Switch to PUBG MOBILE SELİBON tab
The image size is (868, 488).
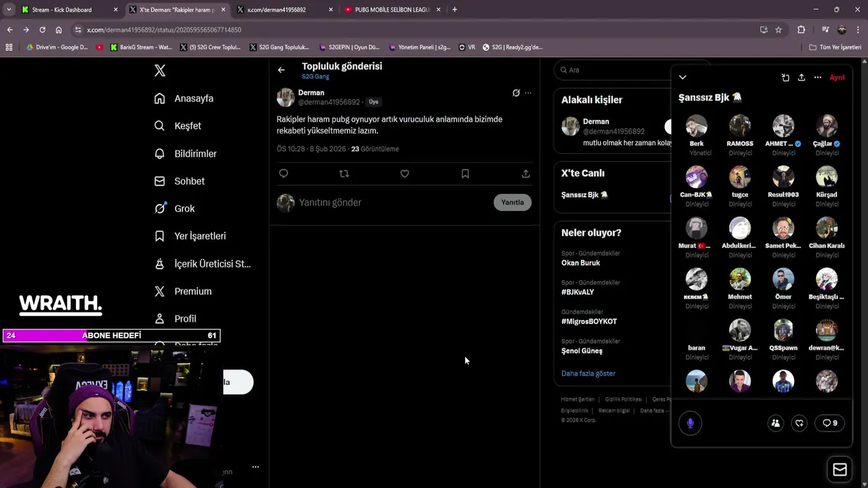[x=392, y=9]
